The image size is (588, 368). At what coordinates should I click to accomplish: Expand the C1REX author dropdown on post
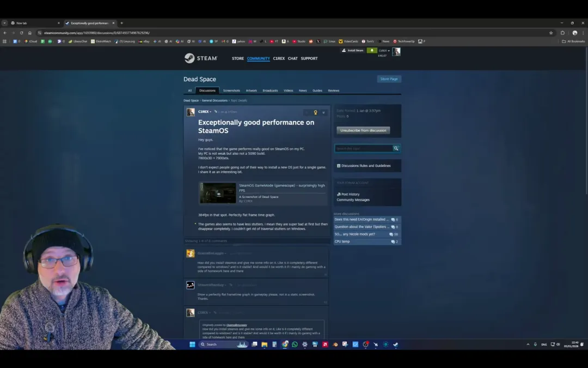tap(205, 112)
